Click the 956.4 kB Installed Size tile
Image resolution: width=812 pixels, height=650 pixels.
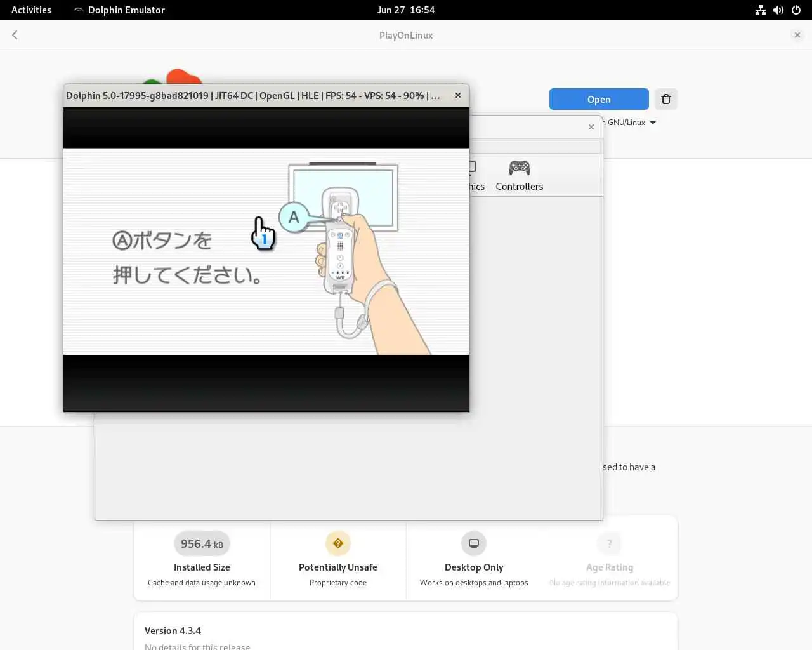202,559
